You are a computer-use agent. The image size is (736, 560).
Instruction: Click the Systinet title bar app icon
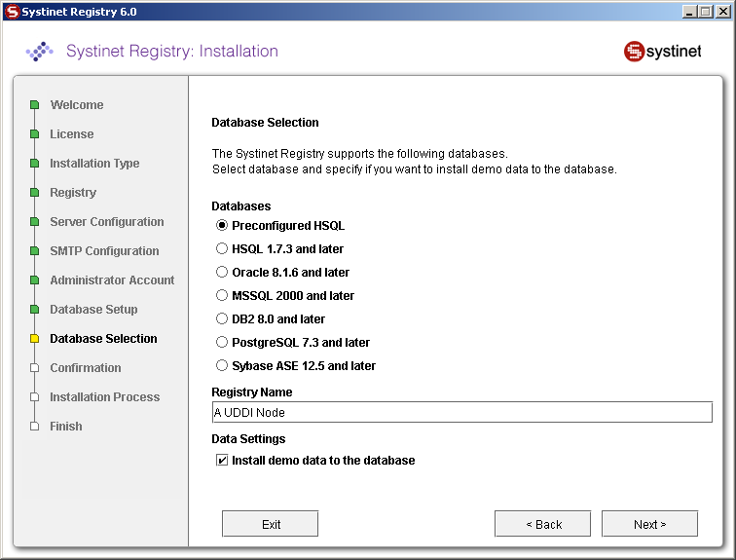point(13,12)
